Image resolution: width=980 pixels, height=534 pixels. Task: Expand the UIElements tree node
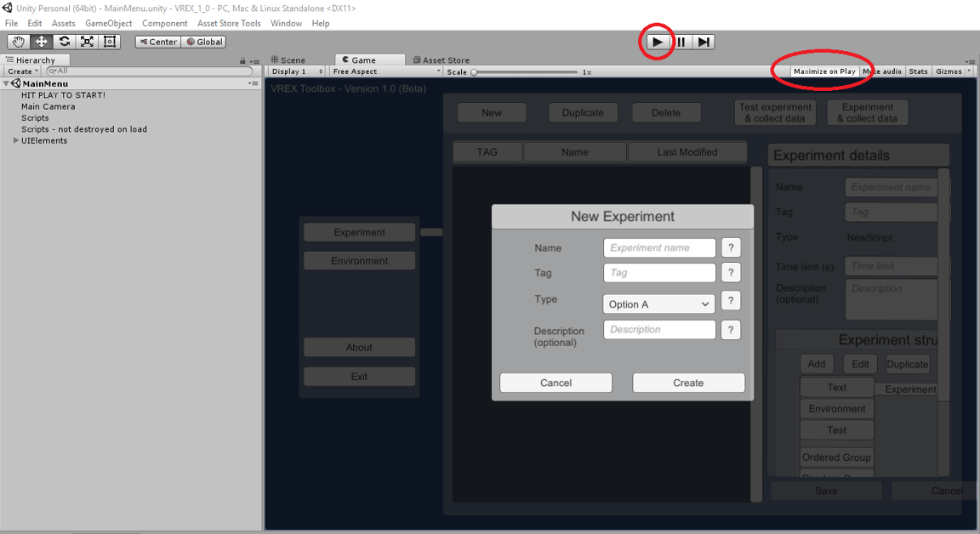(x=15, y=140)
